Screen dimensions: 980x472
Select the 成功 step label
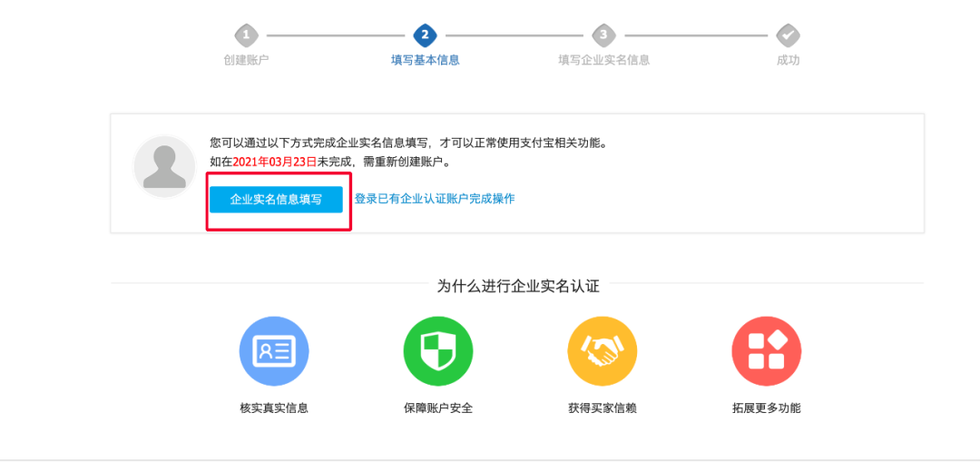coord(788,61)
